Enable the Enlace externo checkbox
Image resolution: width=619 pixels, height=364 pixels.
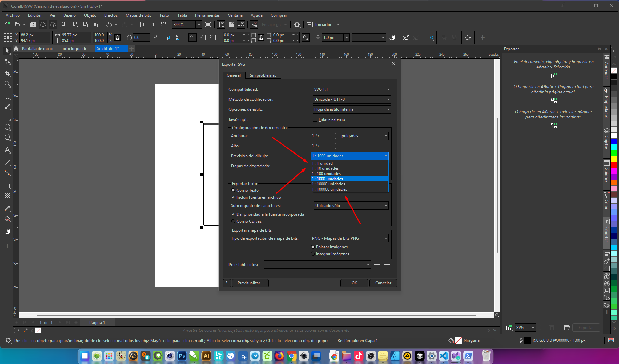(315, 119)
